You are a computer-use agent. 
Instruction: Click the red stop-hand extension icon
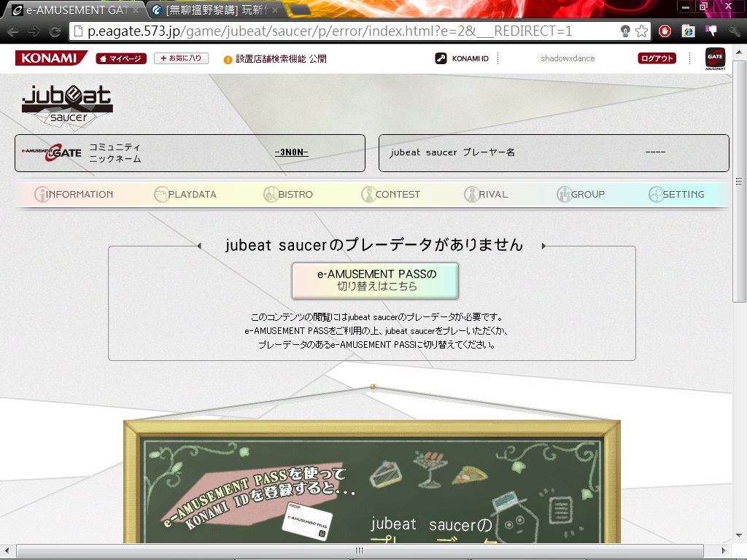tap(665, 31)
